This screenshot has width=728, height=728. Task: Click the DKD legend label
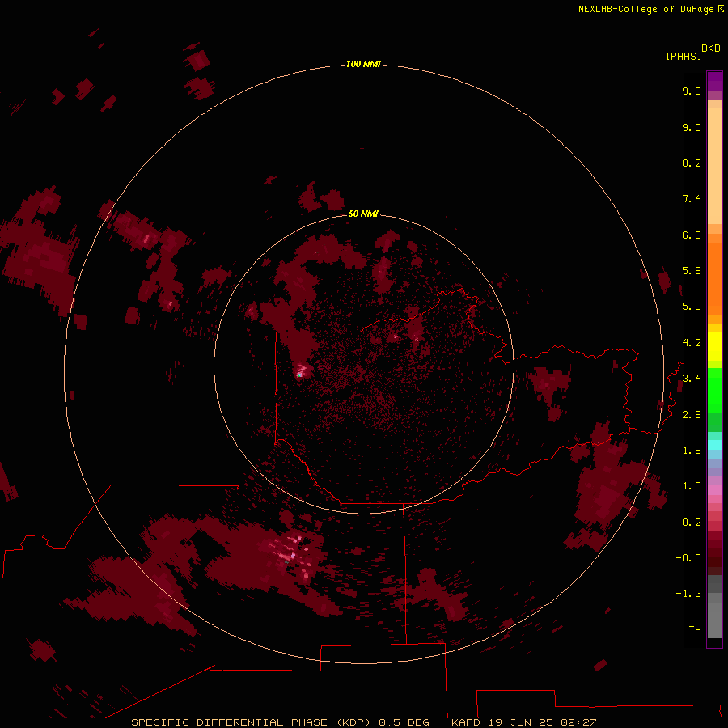pos(711,48)
